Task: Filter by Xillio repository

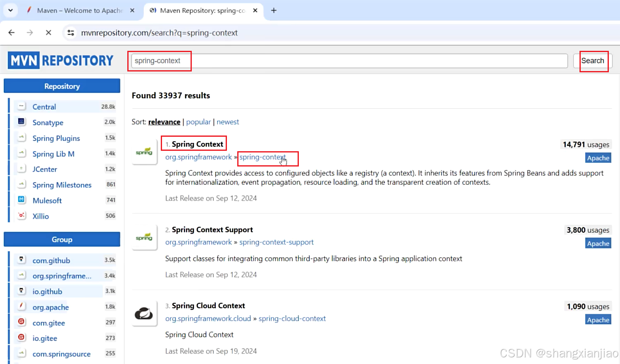Action: click(x=41, y=216)
